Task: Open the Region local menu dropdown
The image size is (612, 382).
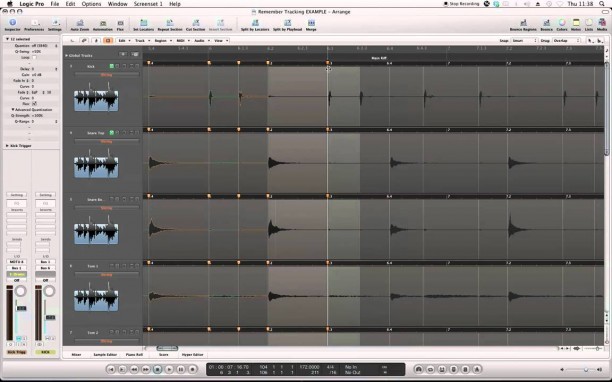Action: coord(162,41)
